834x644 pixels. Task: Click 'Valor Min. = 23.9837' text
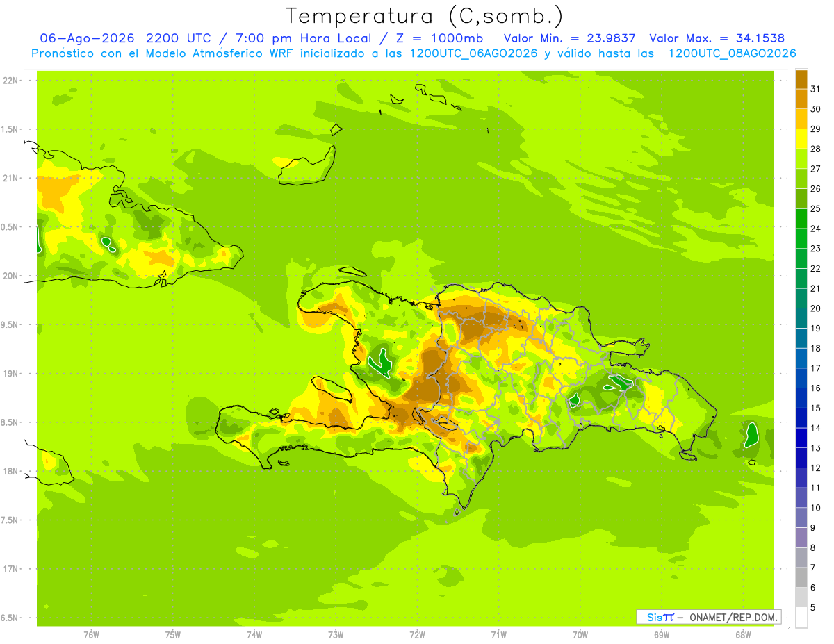pyautogui.click(x=570, y=38)
